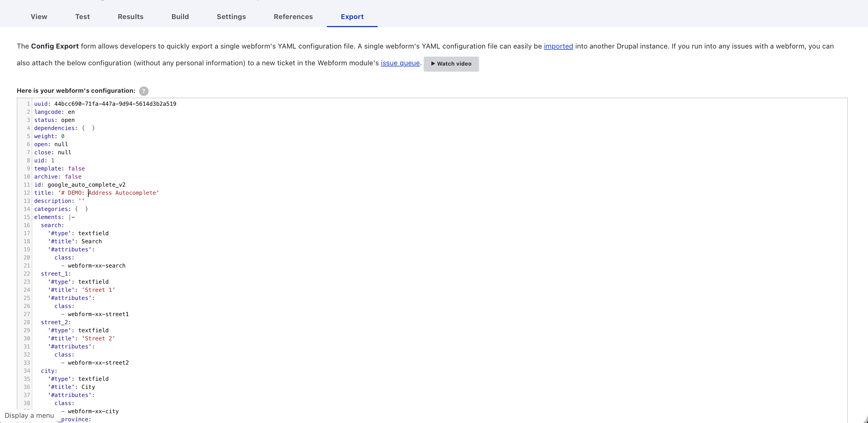Screen dimensions: 868x423
Task: Open the issue queue link
Action: pyautogui.click(x=400, y=63)
